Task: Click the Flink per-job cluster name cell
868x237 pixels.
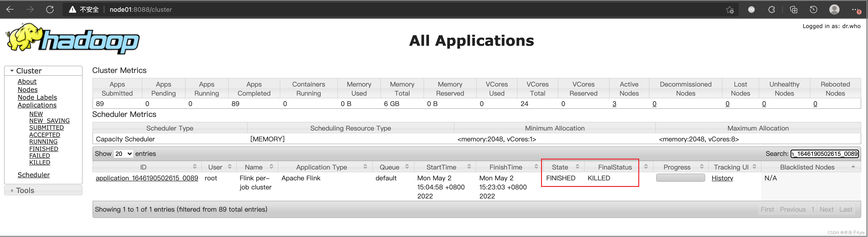Action: click(255, 182)
